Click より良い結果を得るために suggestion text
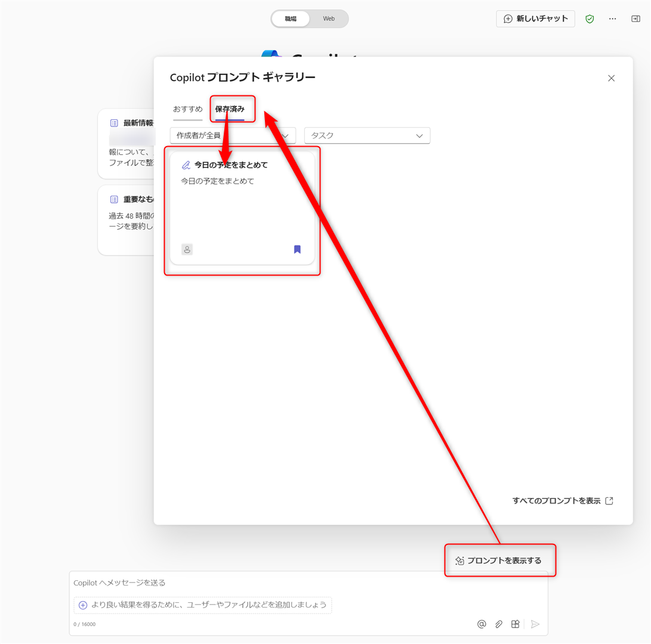Viewport: 651px width, 644px height. pos(209,605)
